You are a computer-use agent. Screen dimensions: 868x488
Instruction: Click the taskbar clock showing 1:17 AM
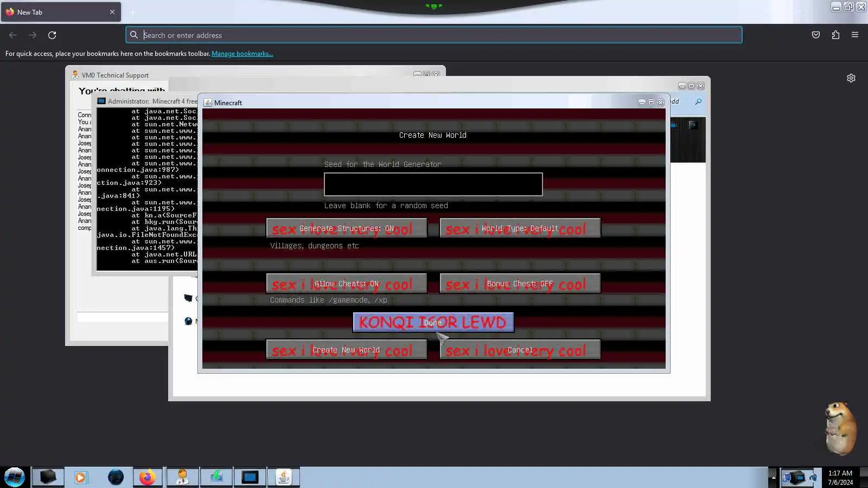pos(840,478)
